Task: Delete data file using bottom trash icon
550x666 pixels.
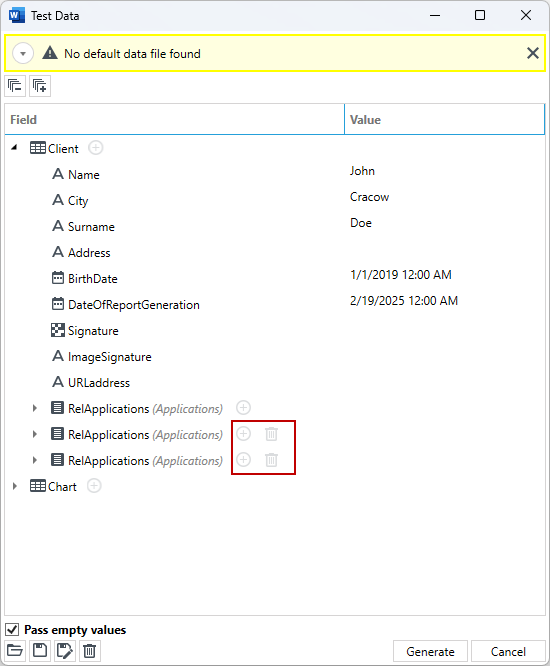Action: click(x=90, y=651)
